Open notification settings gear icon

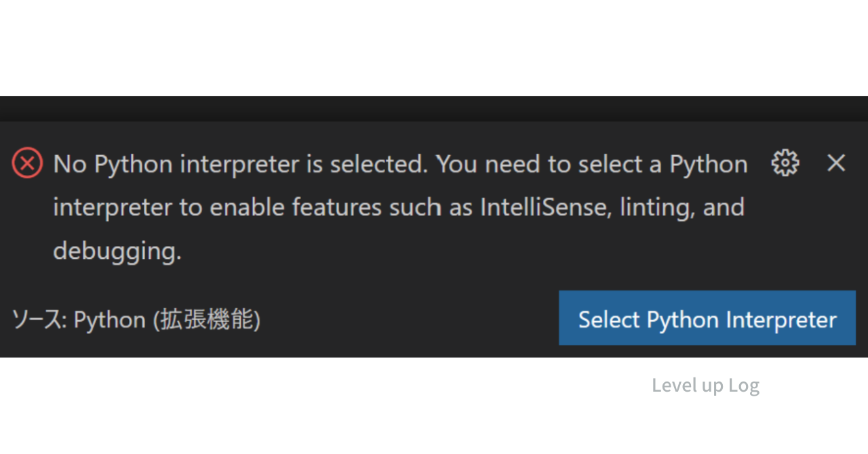(x=785, y=163)
